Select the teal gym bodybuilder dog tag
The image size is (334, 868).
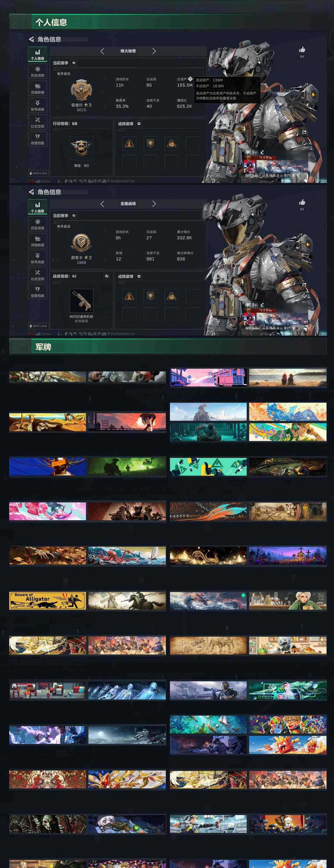click(208, 432)
